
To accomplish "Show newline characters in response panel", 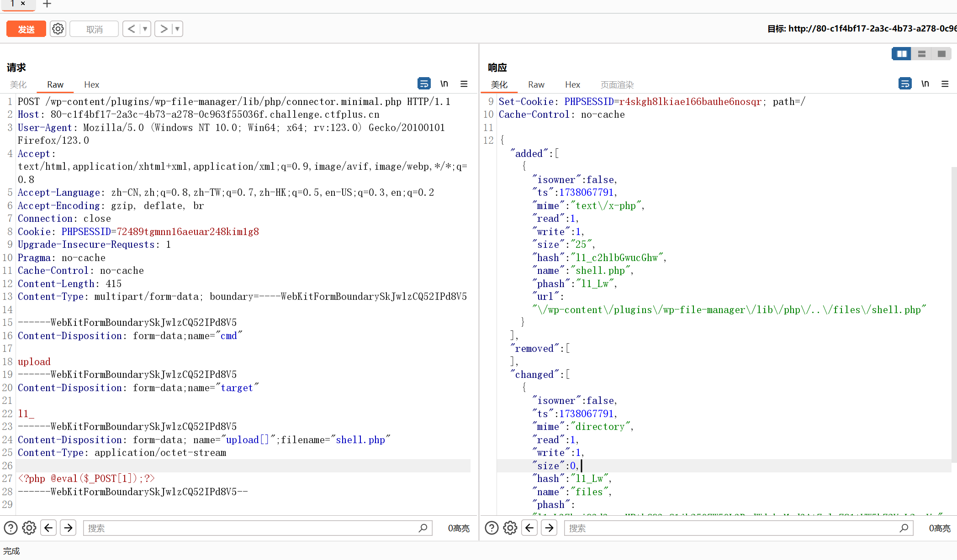I will (x=925, y=84).
